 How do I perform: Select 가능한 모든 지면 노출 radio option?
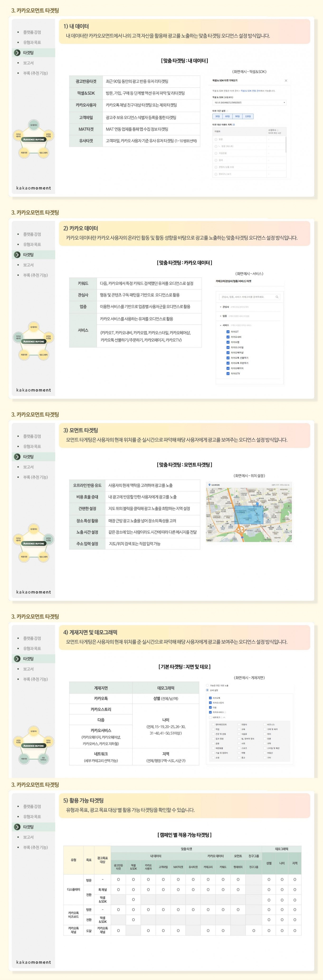coord(208,685)
